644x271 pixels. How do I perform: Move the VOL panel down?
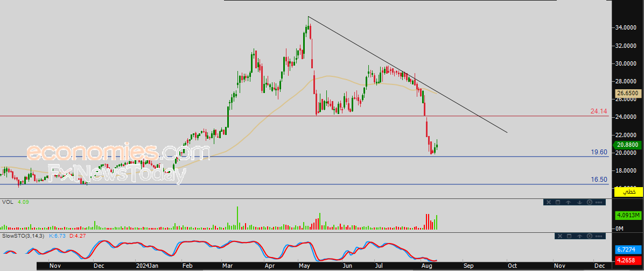[579, 202]
